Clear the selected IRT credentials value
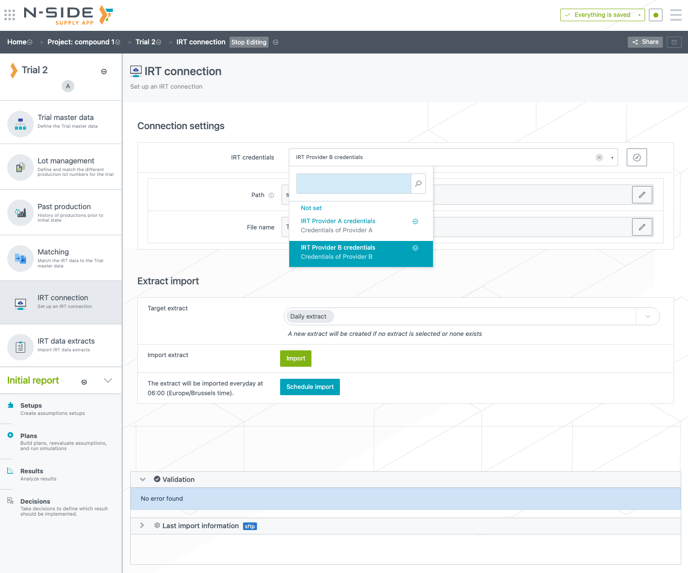This screenshot has width=688, height=573. click(599, 157)
